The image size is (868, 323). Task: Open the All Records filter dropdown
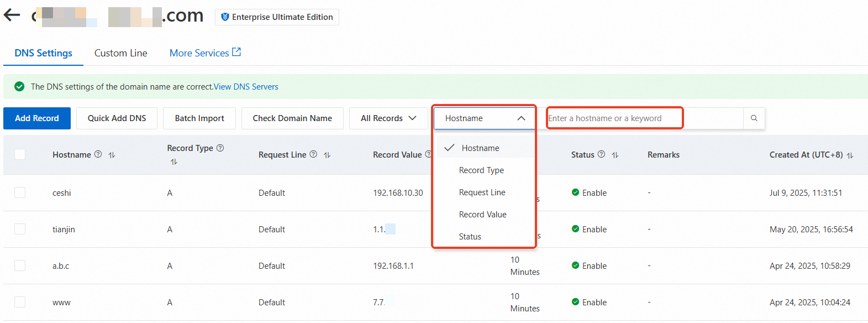coord(388,118)
